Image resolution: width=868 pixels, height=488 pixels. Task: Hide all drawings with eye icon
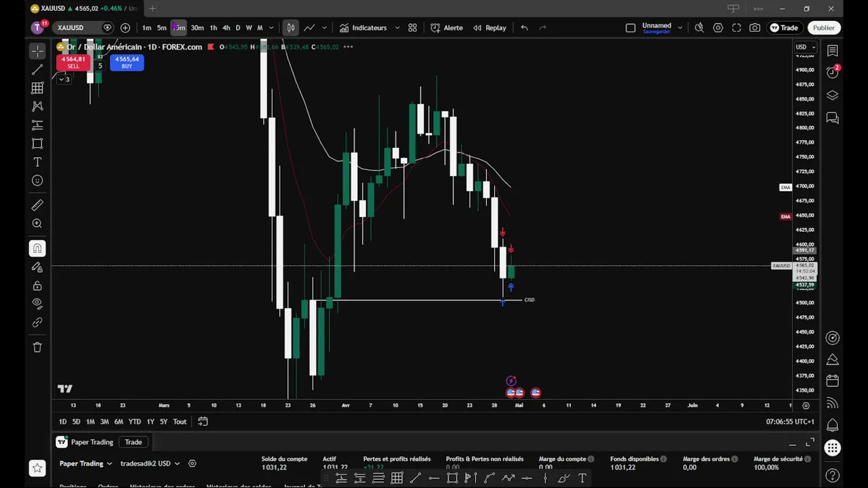[x=37, y=304]
